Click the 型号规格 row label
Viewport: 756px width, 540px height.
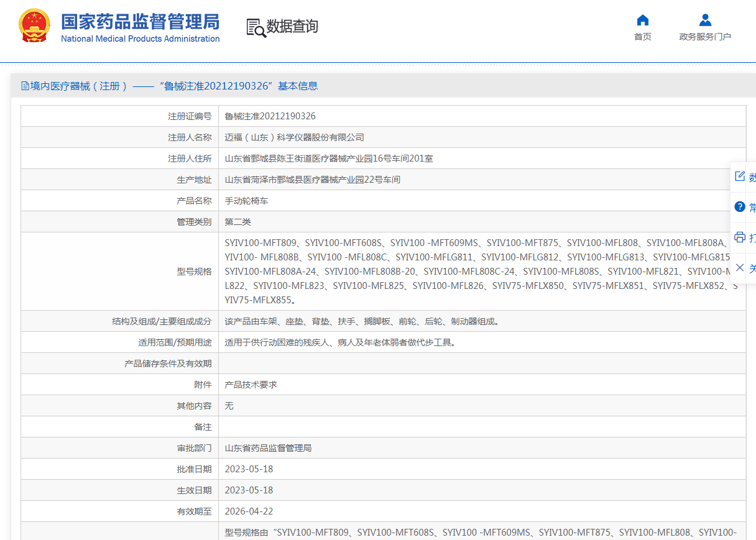point(194,272)
